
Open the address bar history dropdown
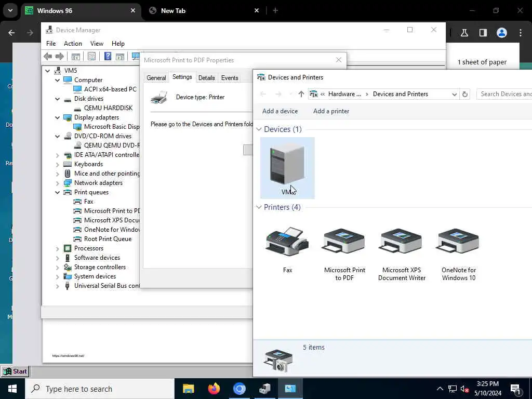pos(454,95)
